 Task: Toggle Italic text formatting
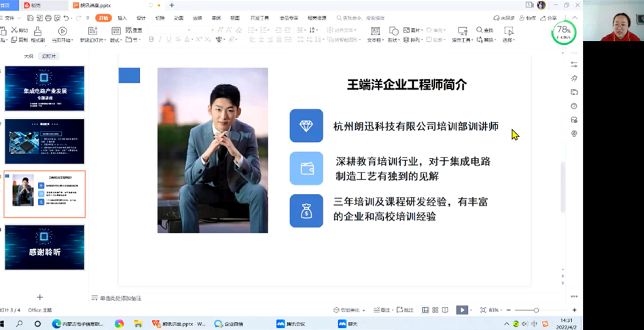160,40
